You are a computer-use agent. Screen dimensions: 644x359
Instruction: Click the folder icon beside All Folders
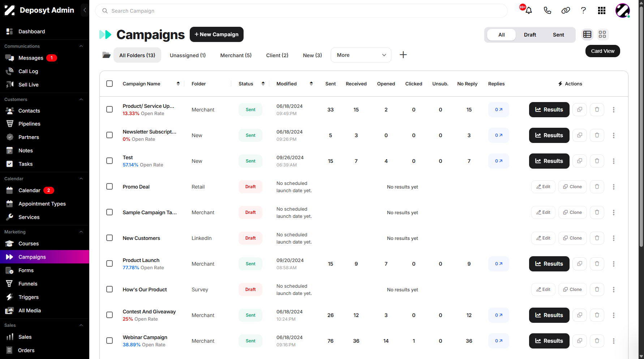tap(106, 55)
